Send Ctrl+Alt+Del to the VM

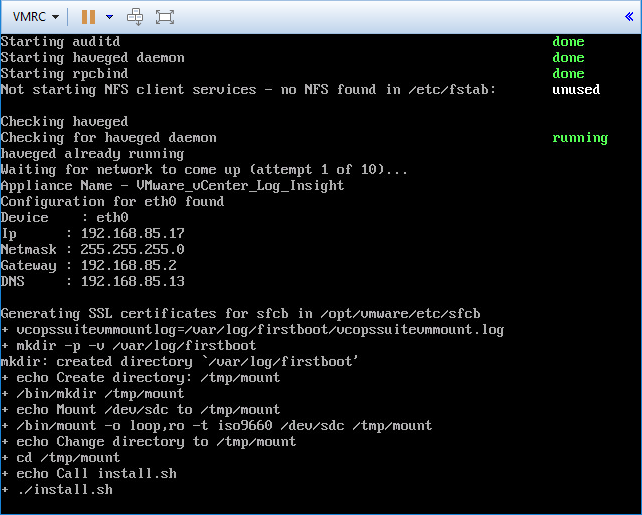(x=136, y=17)
